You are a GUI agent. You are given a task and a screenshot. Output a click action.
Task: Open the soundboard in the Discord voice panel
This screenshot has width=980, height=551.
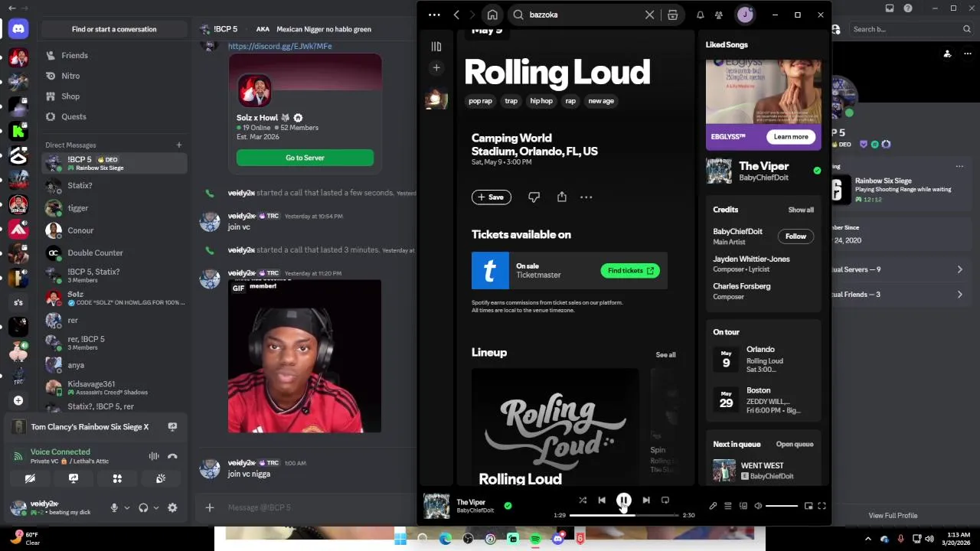point(161,478)
